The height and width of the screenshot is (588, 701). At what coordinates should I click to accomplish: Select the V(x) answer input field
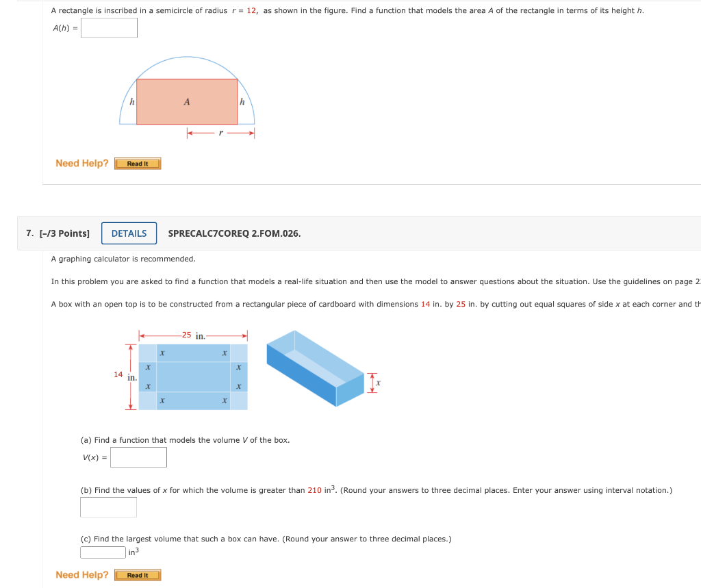(138, 457)
